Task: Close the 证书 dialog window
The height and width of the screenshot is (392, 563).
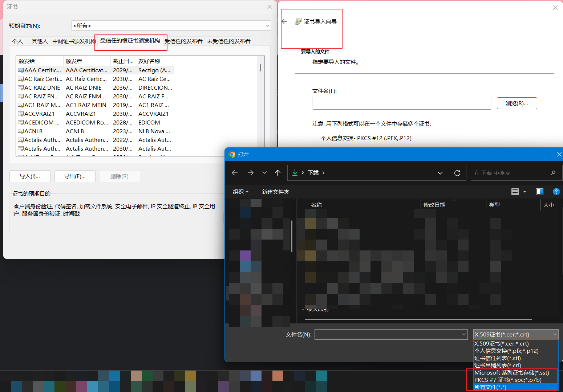Action: 270,7
